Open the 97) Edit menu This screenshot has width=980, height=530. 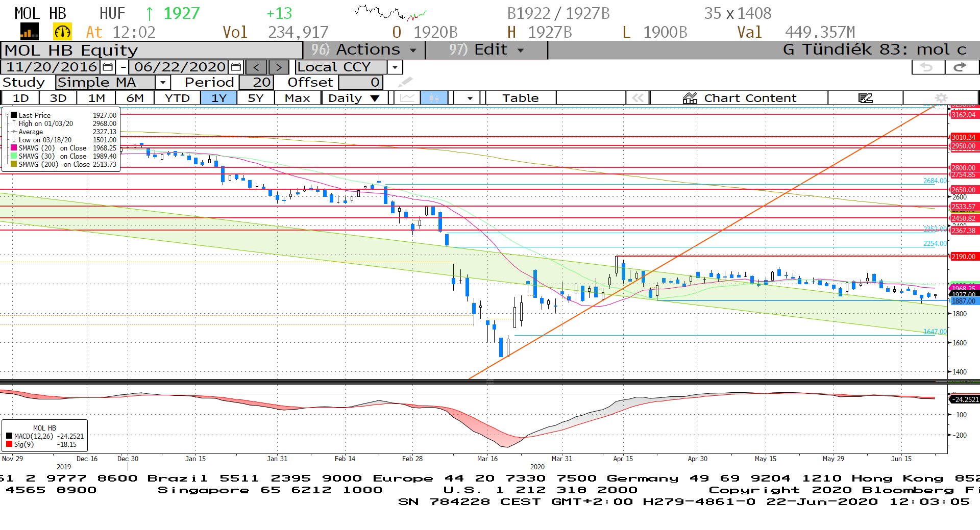pyautogui.click(x=486, y=50)
